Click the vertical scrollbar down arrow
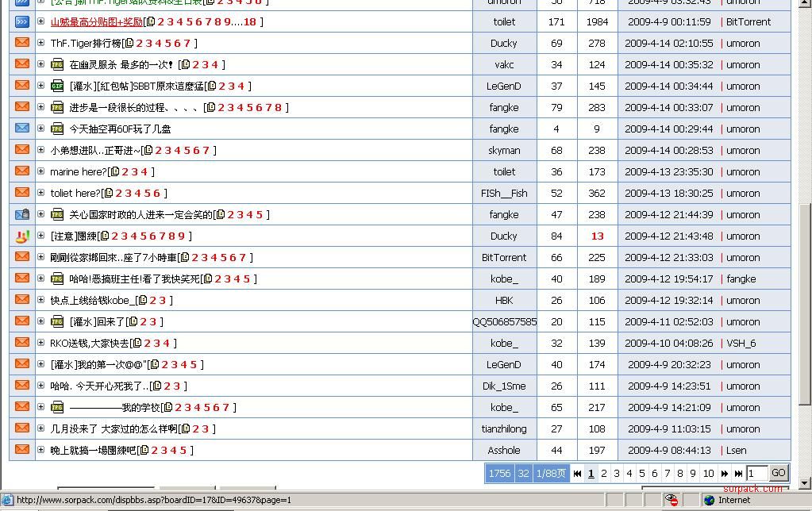 point(805,482)
